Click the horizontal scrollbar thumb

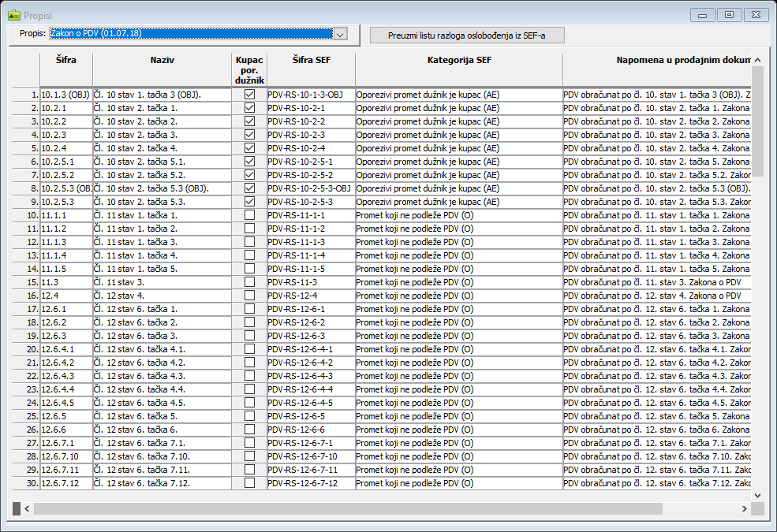click(x=348, y=508)
